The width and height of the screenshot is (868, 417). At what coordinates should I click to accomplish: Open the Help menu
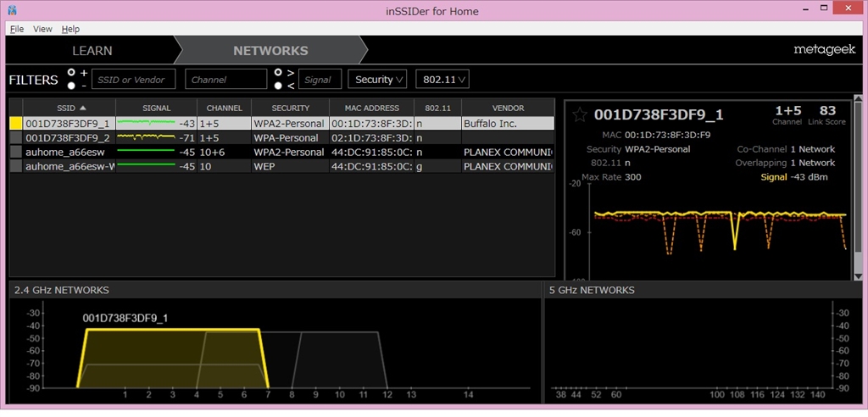click(x=70, y=29)
